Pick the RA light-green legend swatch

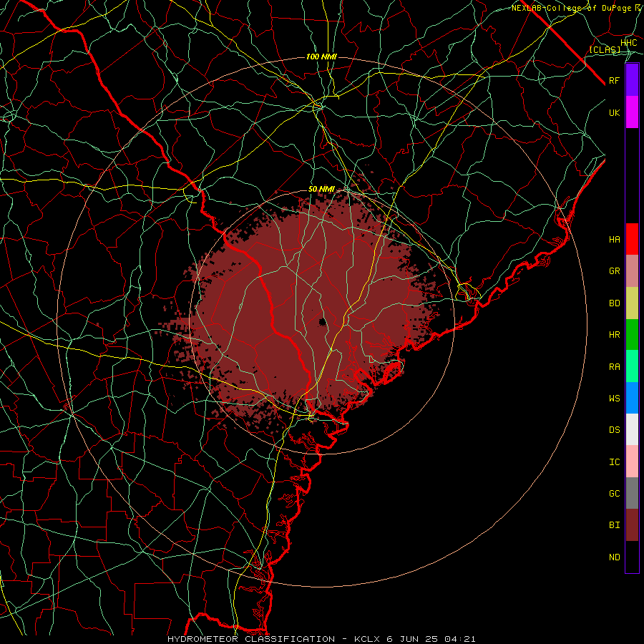click(x=632, y=366)
